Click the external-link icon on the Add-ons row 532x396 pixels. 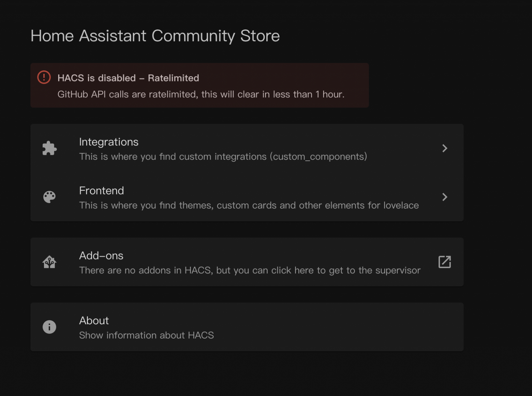(x=444, y=262)
